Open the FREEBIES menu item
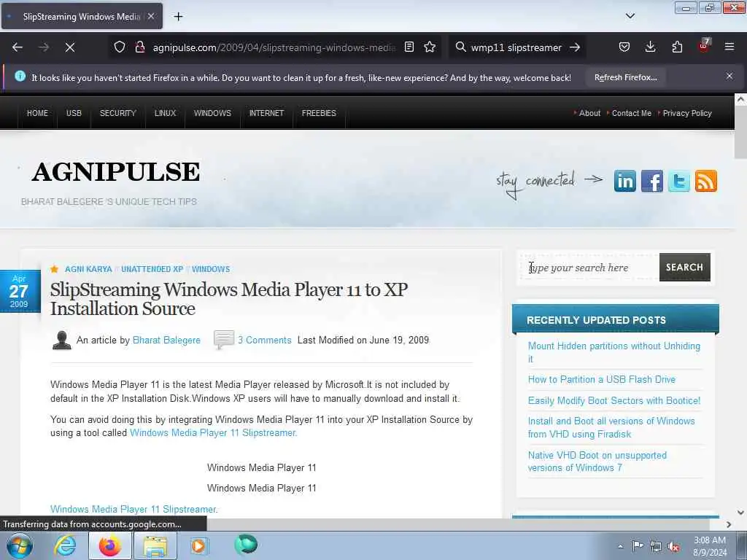 319,113
